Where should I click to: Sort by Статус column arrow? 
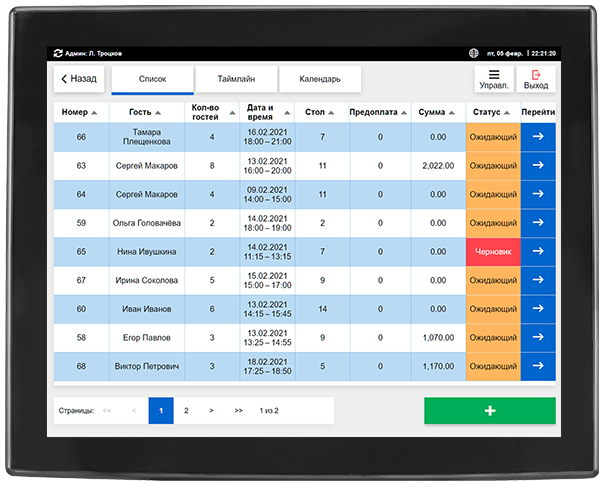point(507,113)
